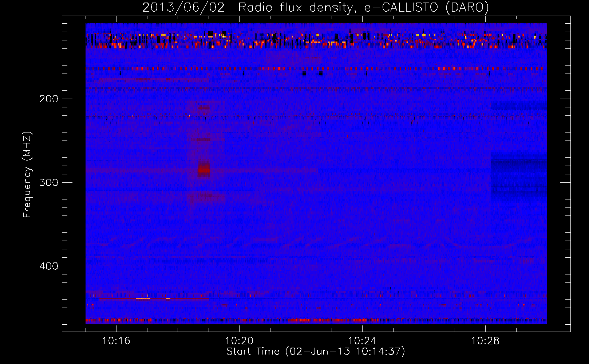Click the "10:28" time tick label

[x=485, y=341]
